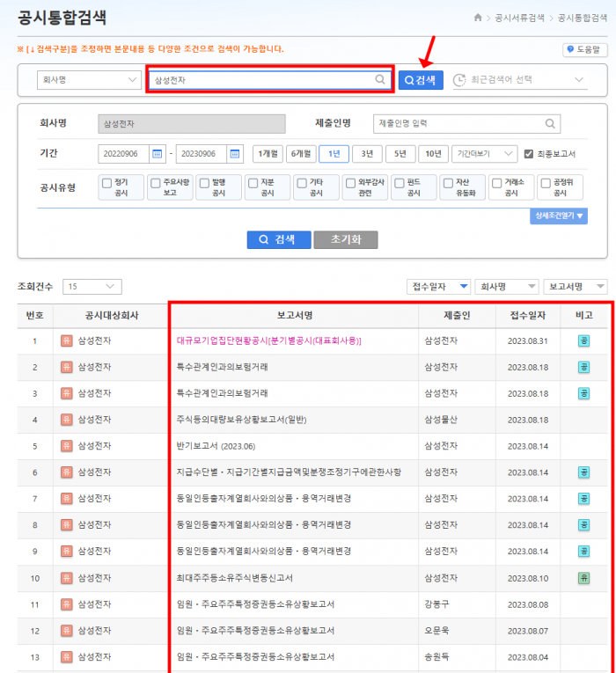Screen dimensions: 616x673
Task: Toggle the 최종보고서 checkbox
Action: pyautogui.click(x=529, y=154)
